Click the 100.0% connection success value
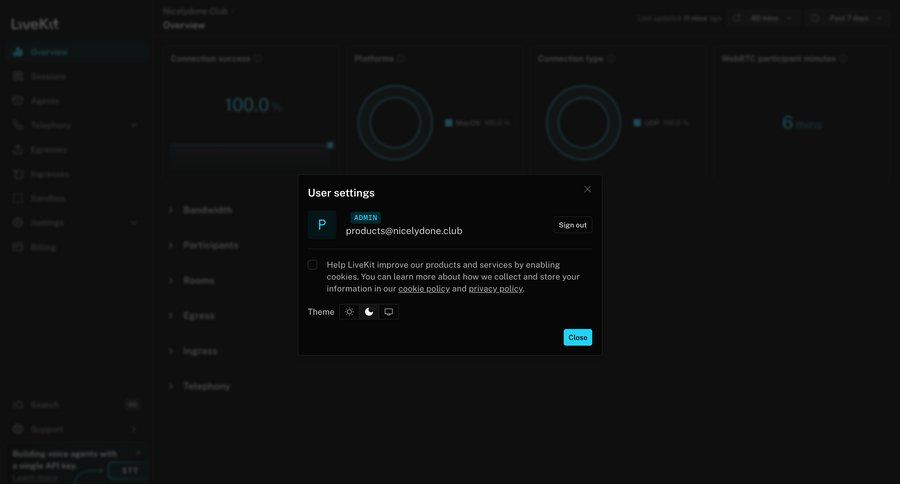The height and width of the screenshot is (484, 900). tap(253, 105)
